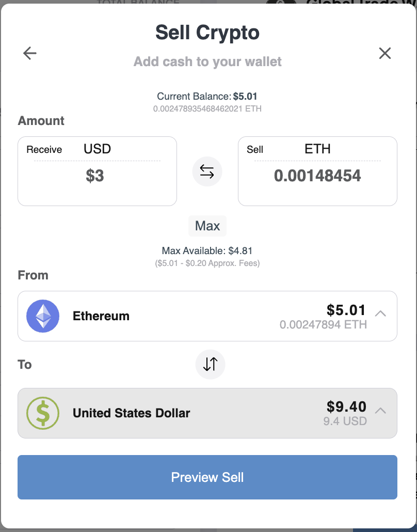
Task: Swap Receive and Sell amount fields
Action: (x=207, y=171)
